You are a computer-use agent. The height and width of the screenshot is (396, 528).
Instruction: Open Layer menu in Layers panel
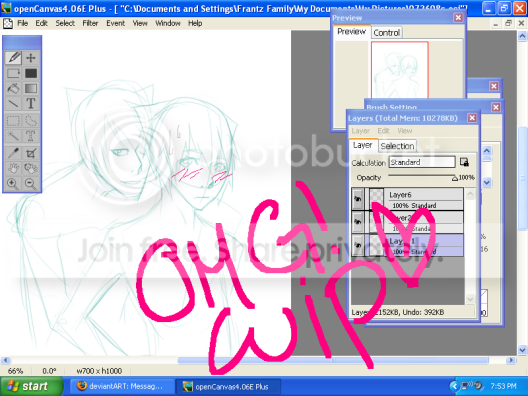pos(361,131)
